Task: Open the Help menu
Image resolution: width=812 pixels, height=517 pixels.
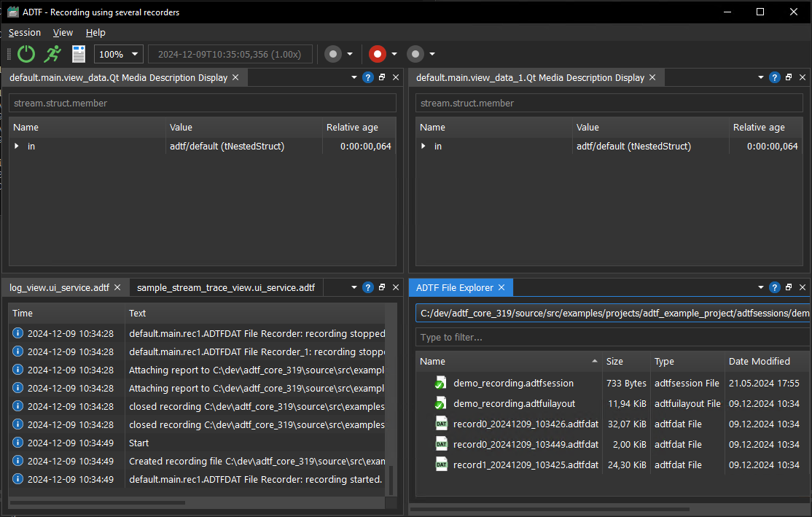Action: pos(95,33)
